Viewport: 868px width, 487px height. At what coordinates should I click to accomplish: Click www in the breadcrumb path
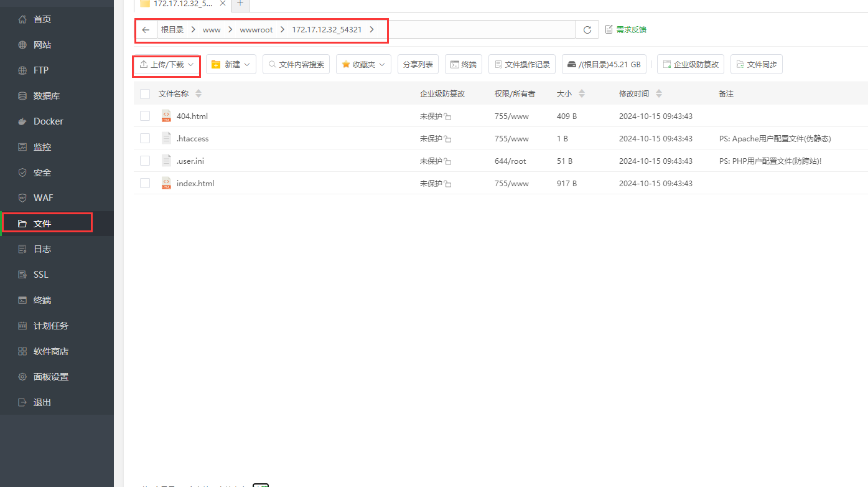(x=212, y=29)
